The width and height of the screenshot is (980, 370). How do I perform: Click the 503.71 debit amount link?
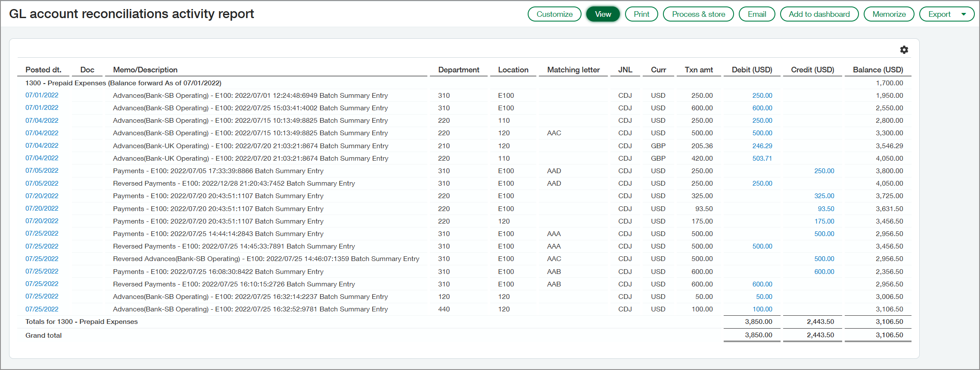(x=762, y=159)
